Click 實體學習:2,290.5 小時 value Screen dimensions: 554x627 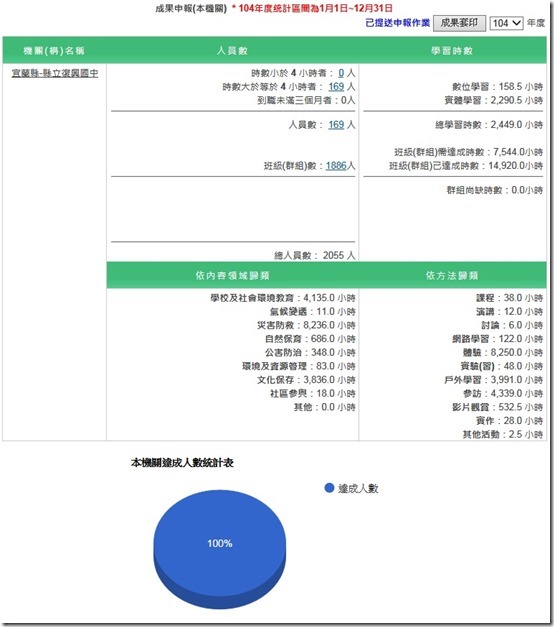tap(494, 100)
